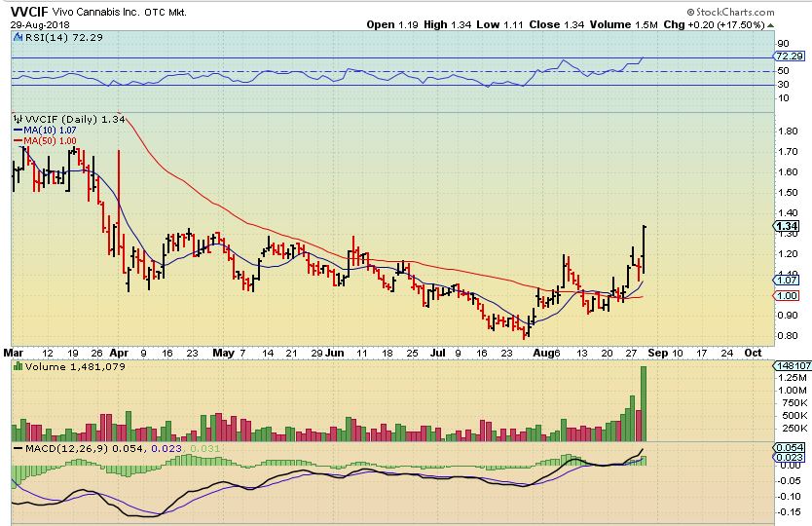Click the Apr month label on time axis
Viewport: 812px width, 526px height.
click(x=119, y=353)
